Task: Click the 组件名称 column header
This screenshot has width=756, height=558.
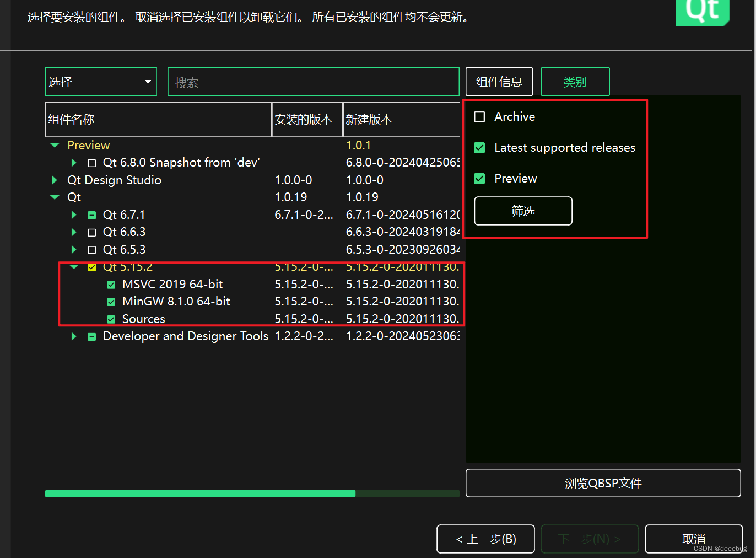Action: (x=158, y=119)
